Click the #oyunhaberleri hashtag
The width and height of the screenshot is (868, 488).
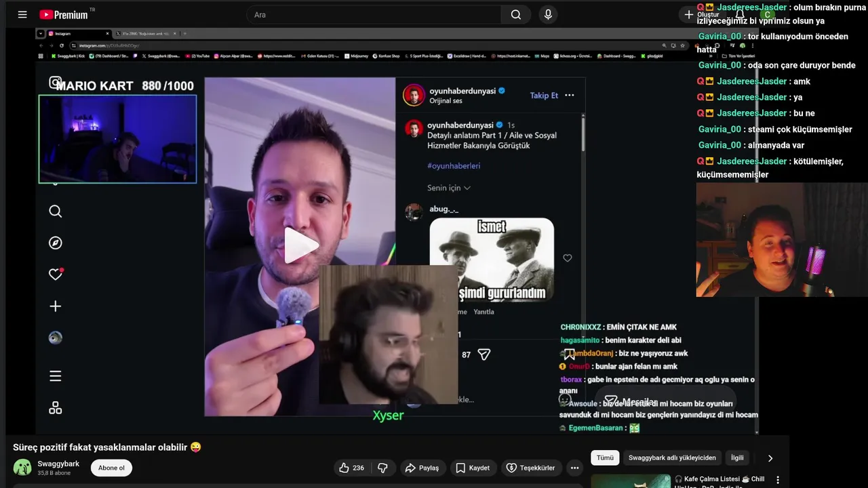click(454, 165)
